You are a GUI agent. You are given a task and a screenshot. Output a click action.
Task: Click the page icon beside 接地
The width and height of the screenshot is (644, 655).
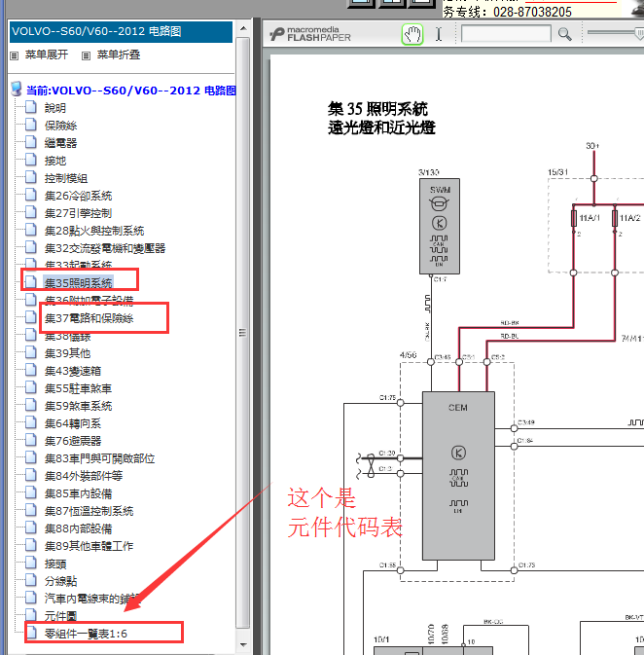[30, 160]
